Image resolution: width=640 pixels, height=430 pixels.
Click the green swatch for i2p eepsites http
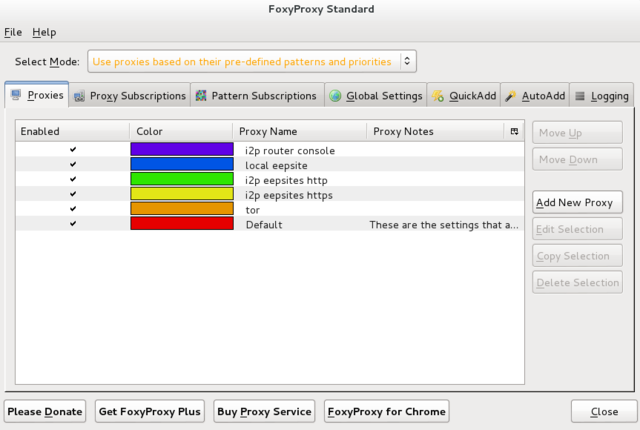(x=182, y=179)
